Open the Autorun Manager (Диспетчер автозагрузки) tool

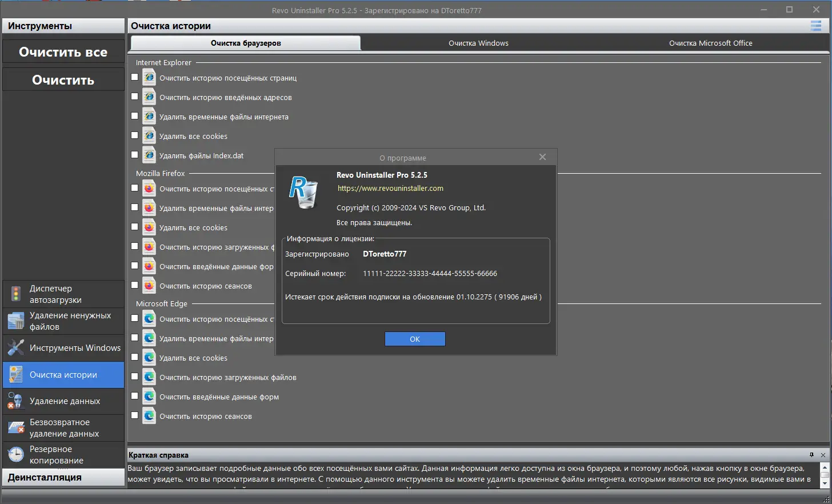click(63, 294)
